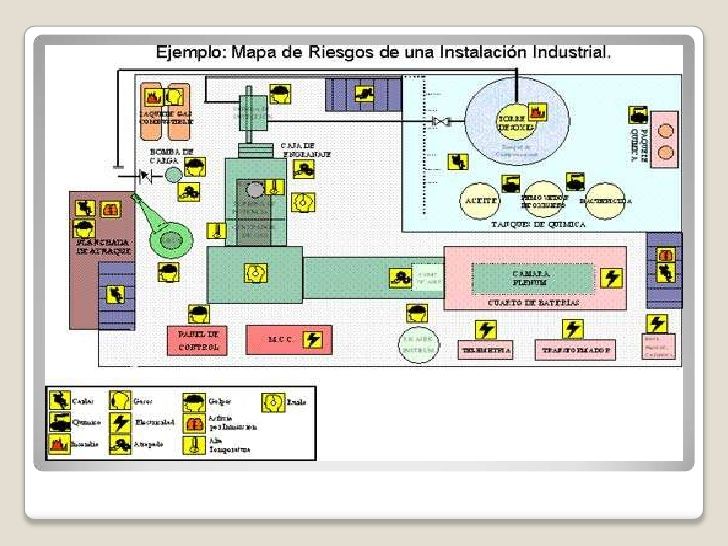Click the 'PANEL DE CONTROL' box
Viewport: 728px width, 546px height.
point(197,340)
